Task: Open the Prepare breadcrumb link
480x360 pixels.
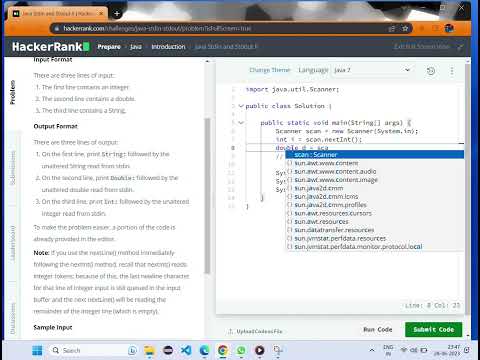Action: click(x=109, y=47)
